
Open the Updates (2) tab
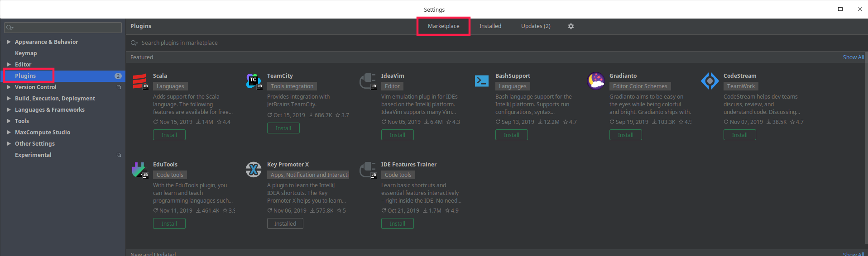(536, 26)
